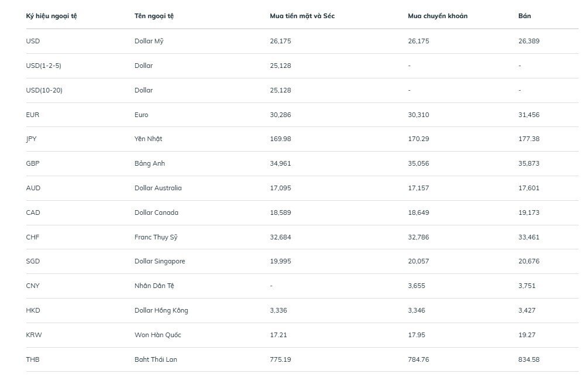
Task: Click the JPY currency code
Action: point(32,139)
